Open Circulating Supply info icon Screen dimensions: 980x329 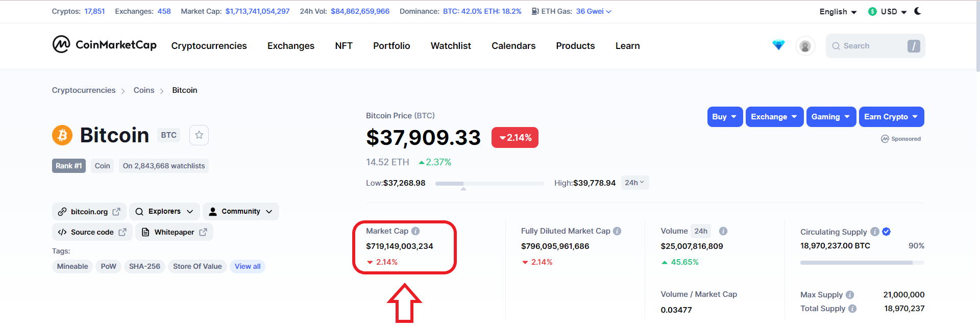(x=875, y=232)
